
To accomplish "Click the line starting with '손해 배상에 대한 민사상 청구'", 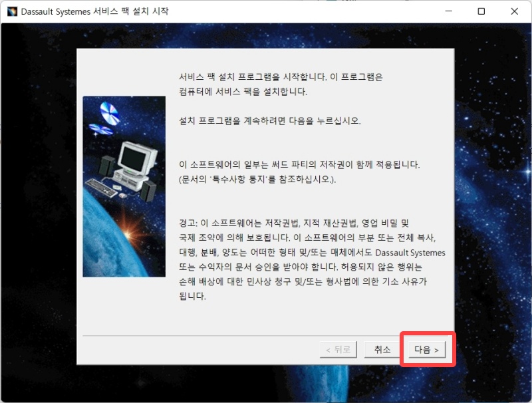I will [x=303, y=281].
